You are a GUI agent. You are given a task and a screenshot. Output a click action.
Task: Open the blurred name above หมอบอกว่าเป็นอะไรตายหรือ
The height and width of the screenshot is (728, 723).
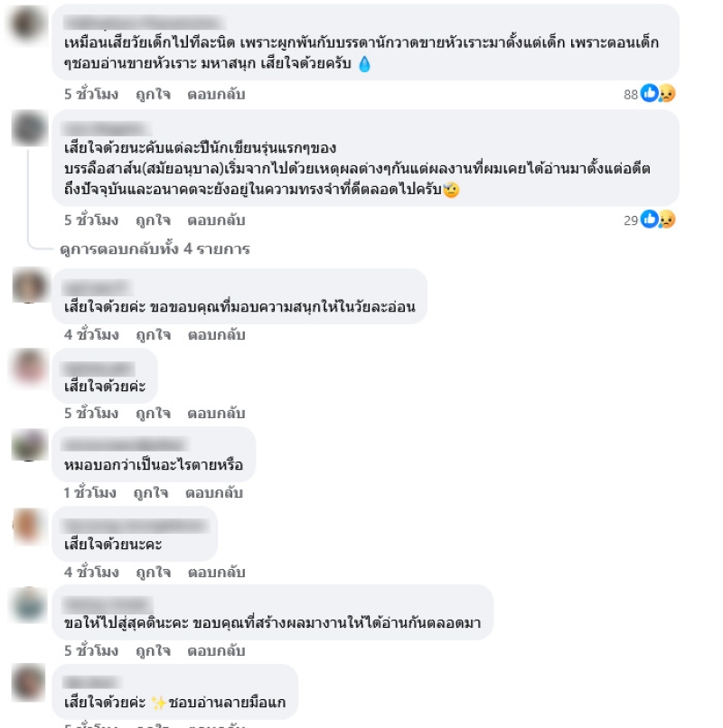pyautogui.click(x=126, y=444)
